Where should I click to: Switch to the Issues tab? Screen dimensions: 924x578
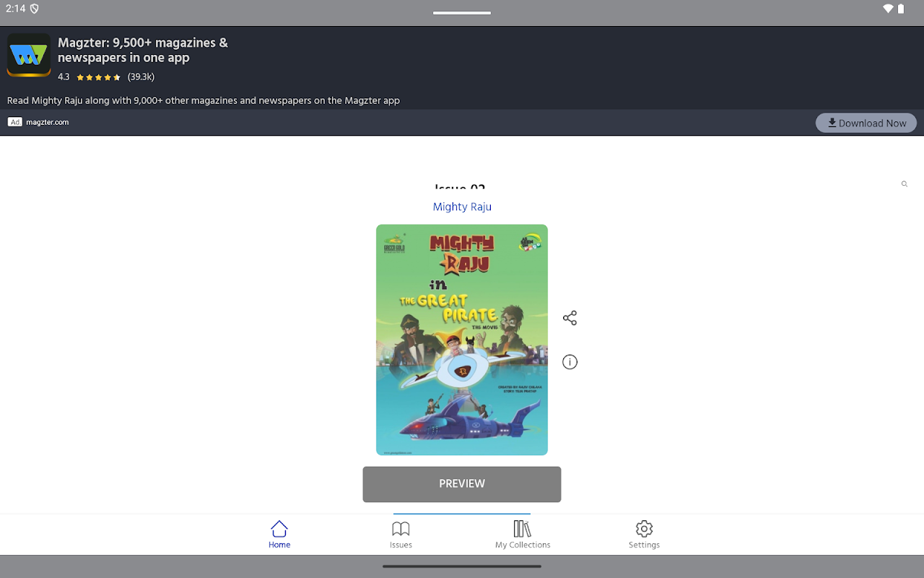tap(401, 535)
